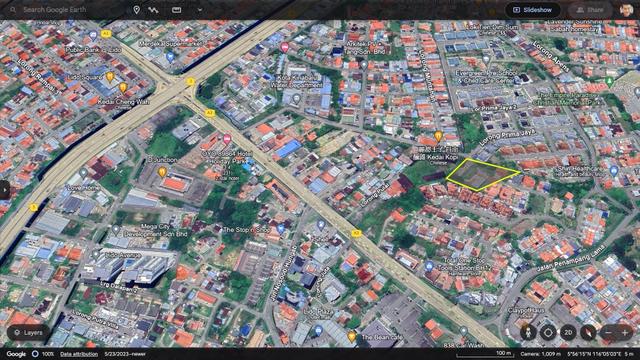Click the Lorong Apens road label
This screenshot has width=640, height=360.
point(551,56)
